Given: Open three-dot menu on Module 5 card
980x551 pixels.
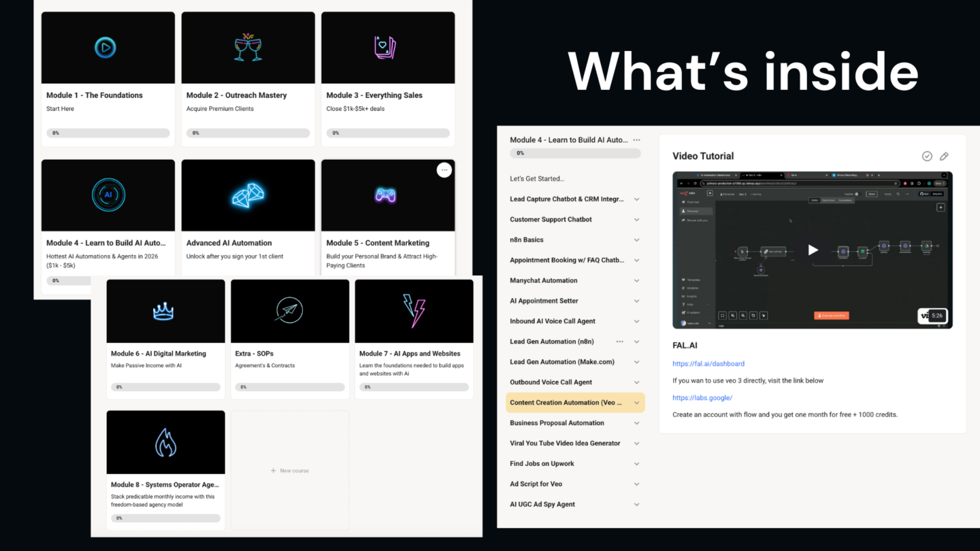Looking at the screenshot, I should click(x=444, y=170).
